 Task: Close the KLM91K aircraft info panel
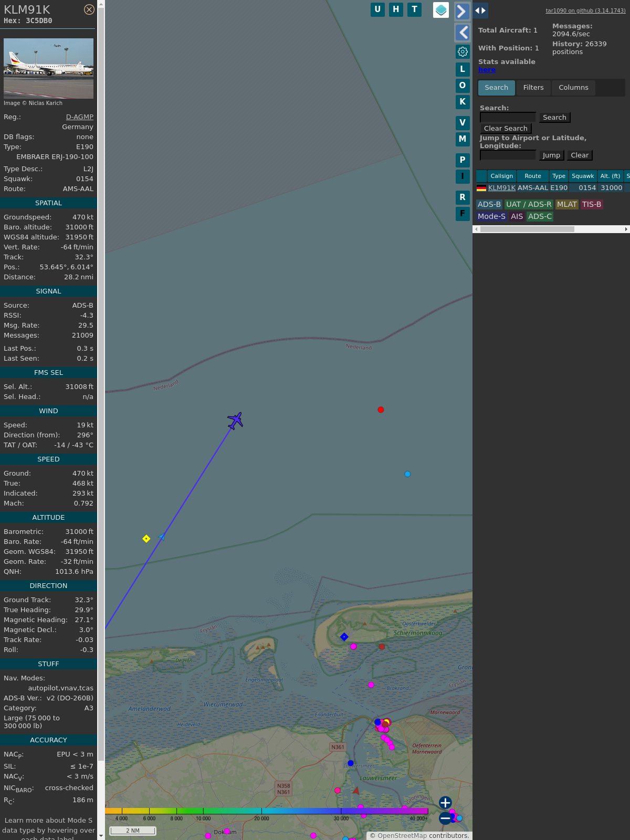(x=89, y=9)
